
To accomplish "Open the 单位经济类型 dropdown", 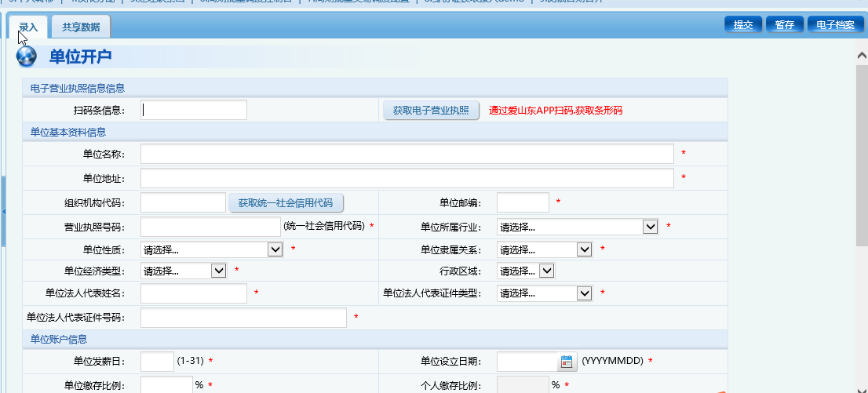I will point(184,271).
